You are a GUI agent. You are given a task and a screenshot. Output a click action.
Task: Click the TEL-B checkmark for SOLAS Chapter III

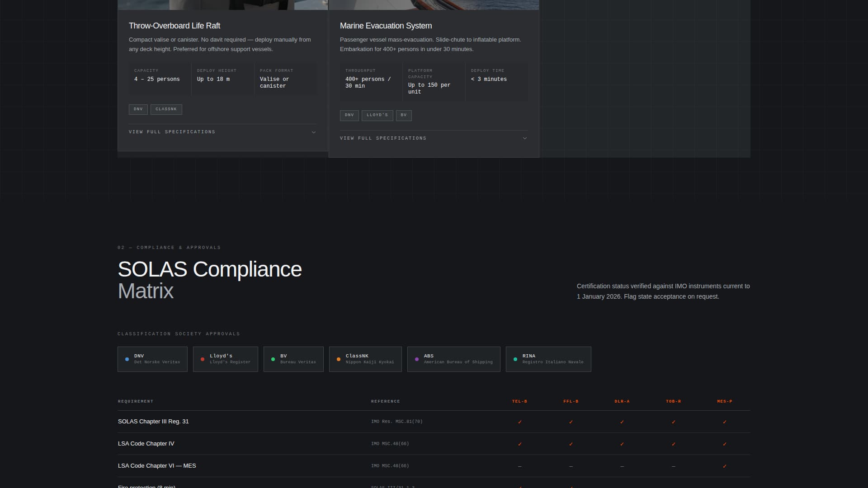point(520,422)
